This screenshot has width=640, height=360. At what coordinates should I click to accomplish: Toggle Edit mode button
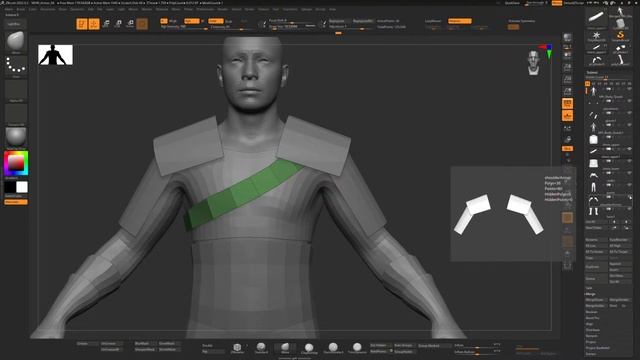tap(82, 24)
